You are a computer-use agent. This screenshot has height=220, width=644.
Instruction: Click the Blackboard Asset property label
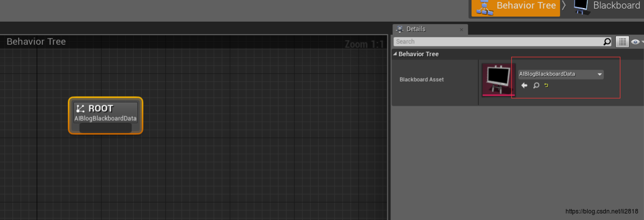click(x=422, y=80)
